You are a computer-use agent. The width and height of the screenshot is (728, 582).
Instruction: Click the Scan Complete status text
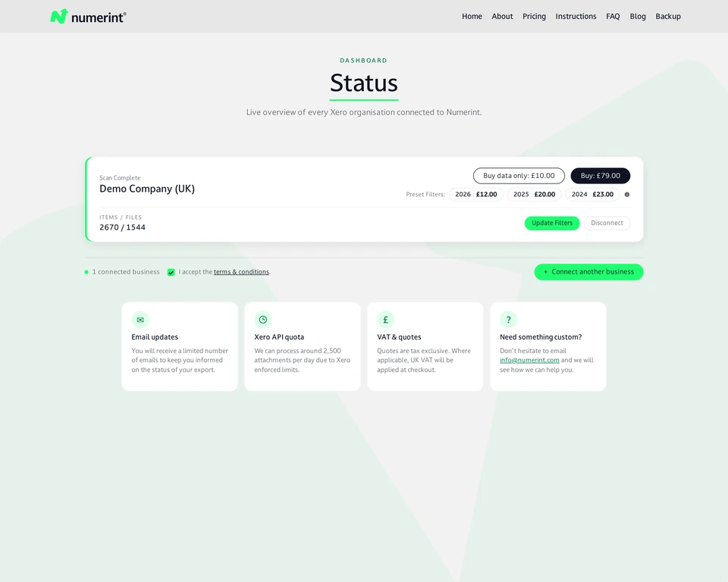tap(120, 178)
